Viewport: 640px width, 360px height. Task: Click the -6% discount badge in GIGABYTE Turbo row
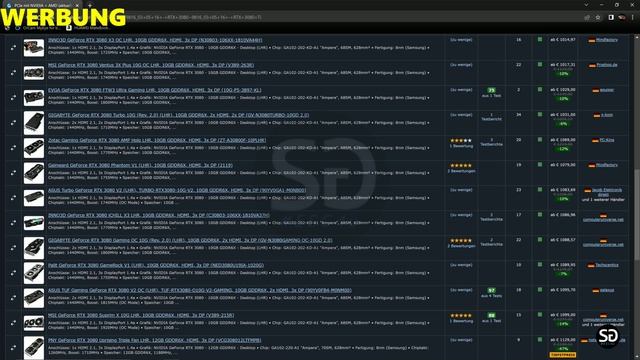563,124
